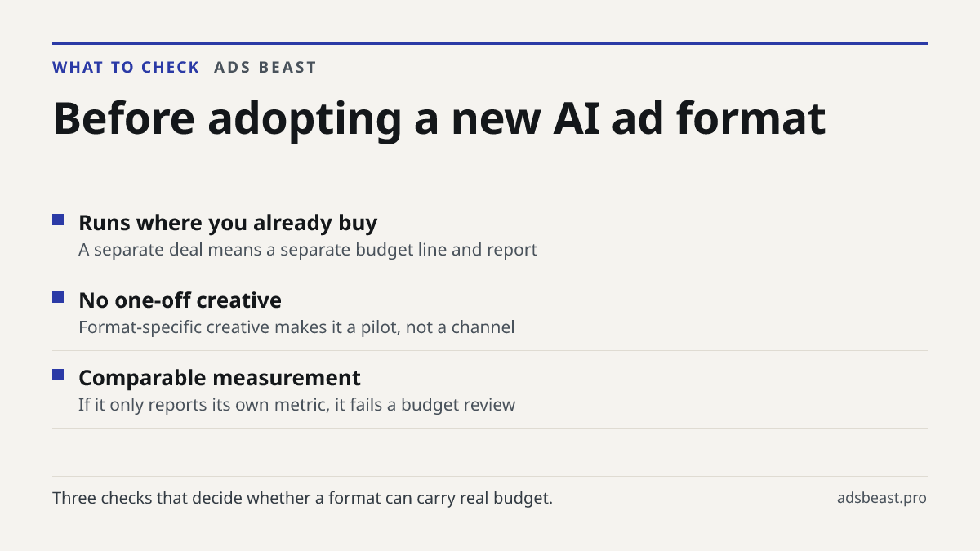Click 'If it only reports its own metric' text

(297, 405)
